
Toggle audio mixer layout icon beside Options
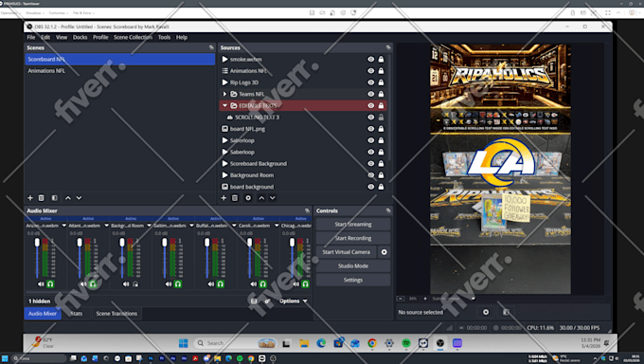click(254, 301)
